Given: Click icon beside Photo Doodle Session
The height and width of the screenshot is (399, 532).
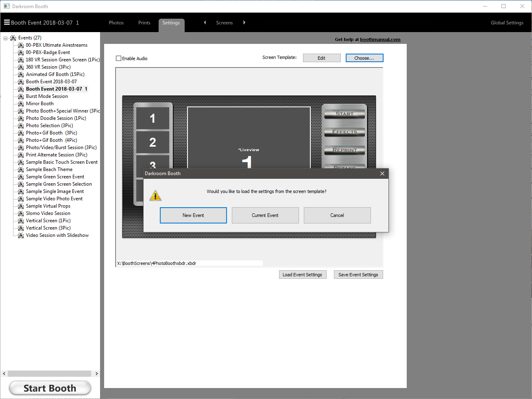Looking at the screenshot, I should (21, 118).
